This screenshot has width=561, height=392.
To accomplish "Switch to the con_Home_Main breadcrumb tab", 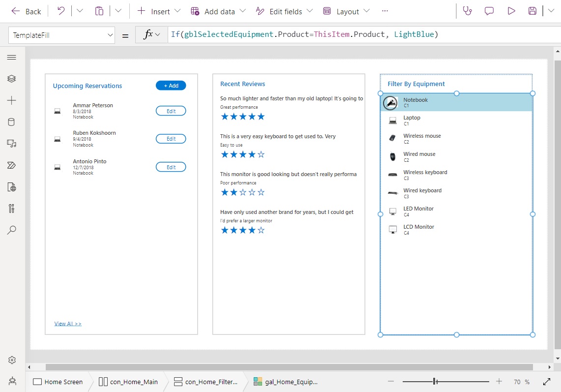I will [x=128, y=381].
